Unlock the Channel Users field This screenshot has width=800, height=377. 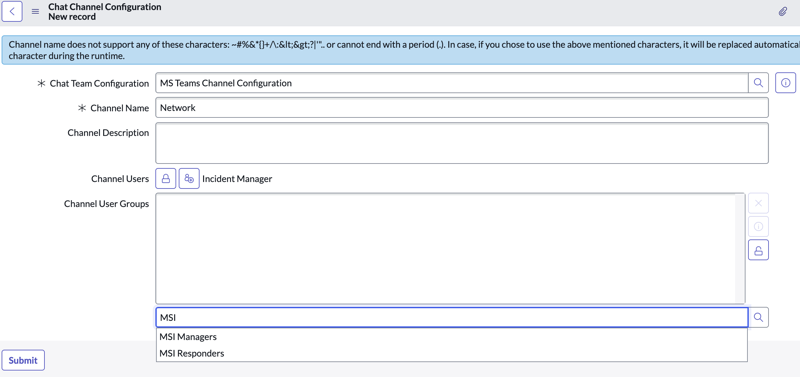tap(166, 179)
